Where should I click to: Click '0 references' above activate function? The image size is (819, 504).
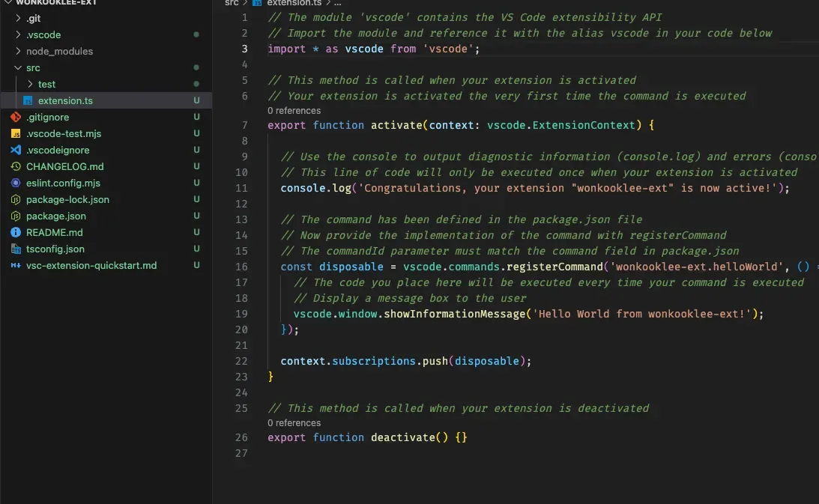pos(294,111)
